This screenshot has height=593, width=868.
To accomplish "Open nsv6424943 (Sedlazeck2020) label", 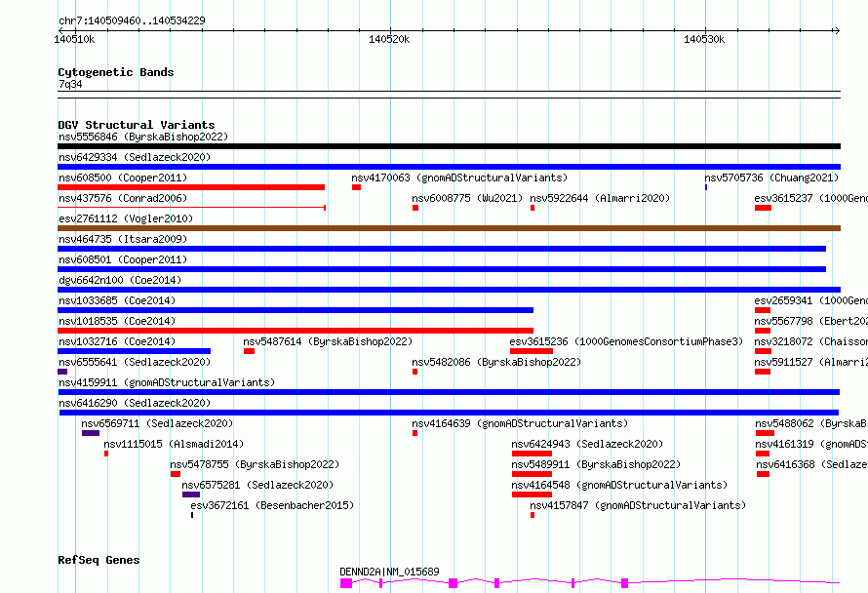I will [587, 444].
